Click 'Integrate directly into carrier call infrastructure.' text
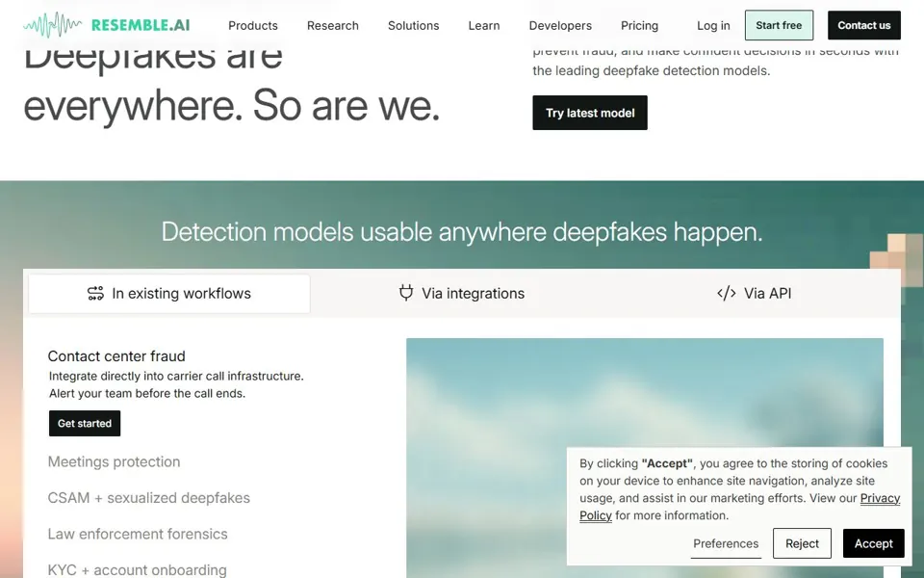Screen dimensions: 924x578 pos(176,377)
